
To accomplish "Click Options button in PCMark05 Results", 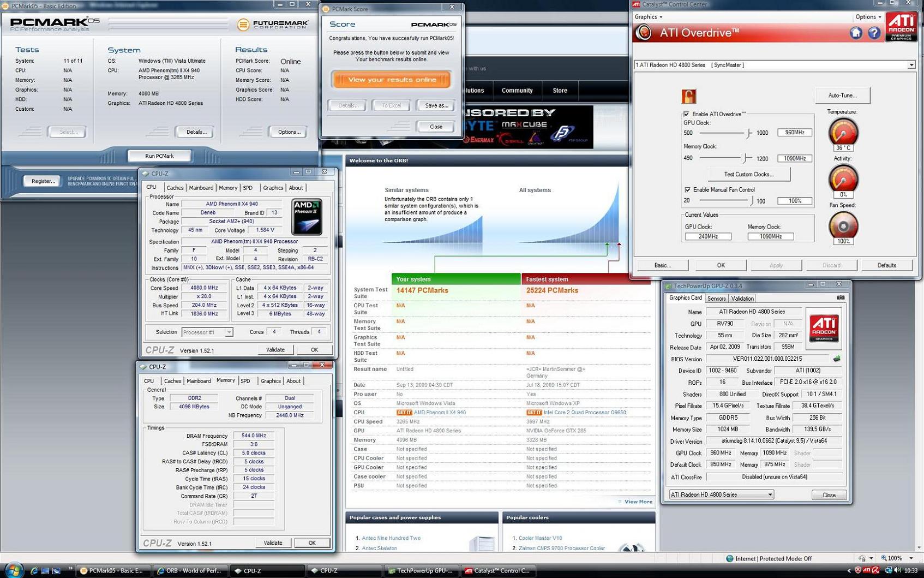I will pyautogui.click(x=289, y=132).
